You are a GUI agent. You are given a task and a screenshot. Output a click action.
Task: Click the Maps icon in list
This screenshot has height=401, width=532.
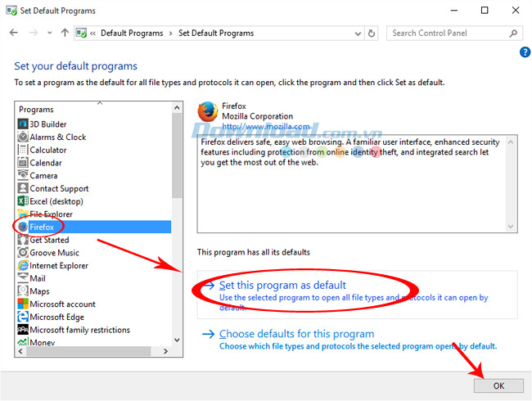coord(23,291)
